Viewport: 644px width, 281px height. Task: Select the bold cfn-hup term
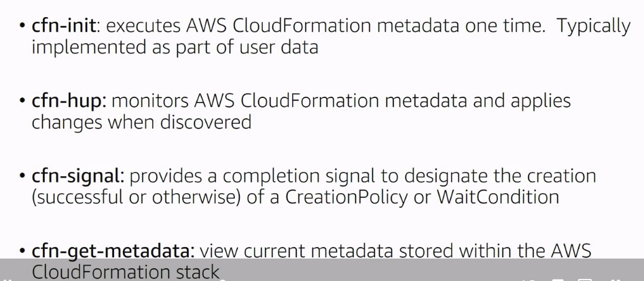pos(66,101)
